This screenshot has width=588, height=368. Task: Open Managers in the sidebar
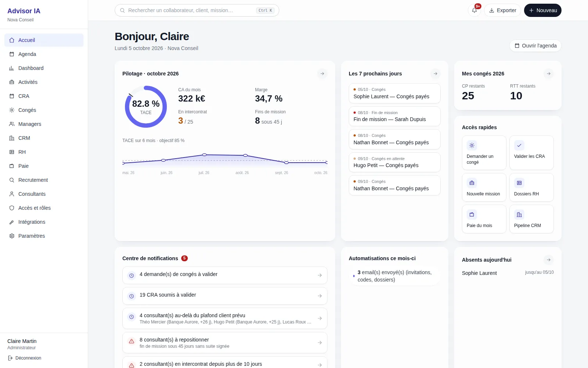[x=44, y=124]
